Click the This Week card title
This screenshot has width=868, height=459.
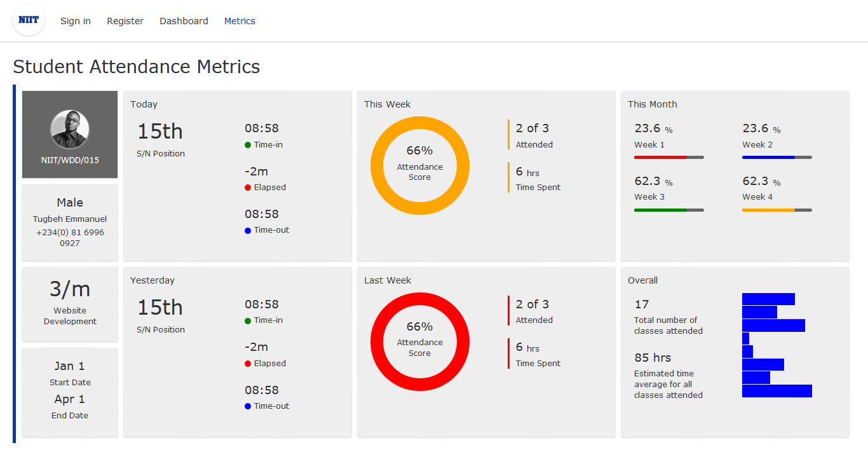click(388, 104)
